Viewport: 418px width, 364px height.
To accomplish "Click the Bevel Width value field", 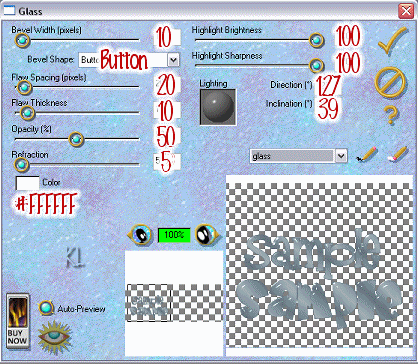I will pyautogui.click(x=167, y=37).
